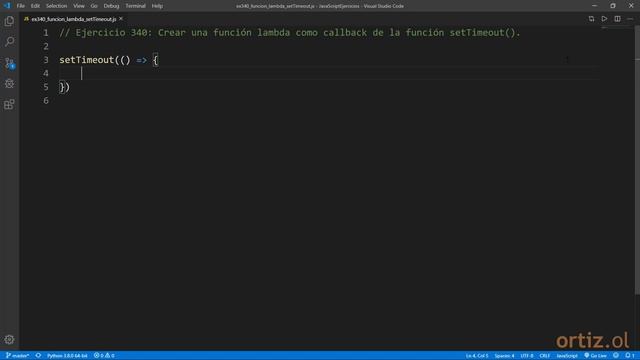This screenshot has width=640, height=360.
Task: Open the File menu
Action: (20, 6)
